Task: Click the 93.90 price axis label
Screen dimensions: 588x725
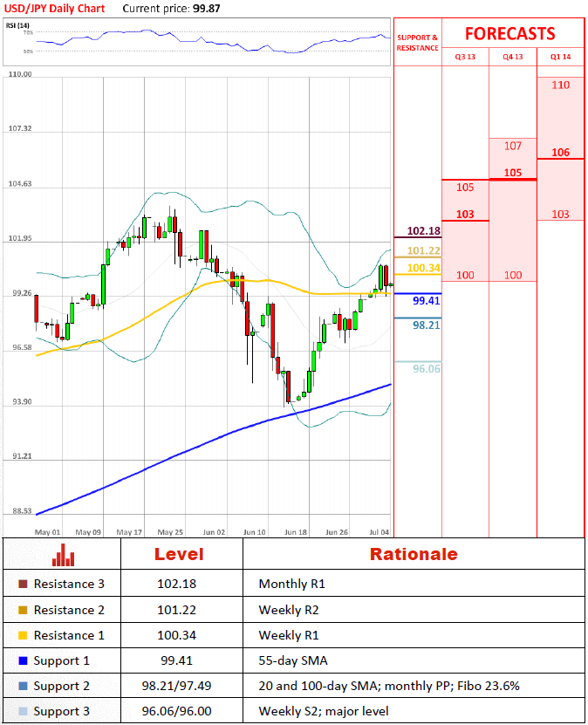Action: (22, 402)
